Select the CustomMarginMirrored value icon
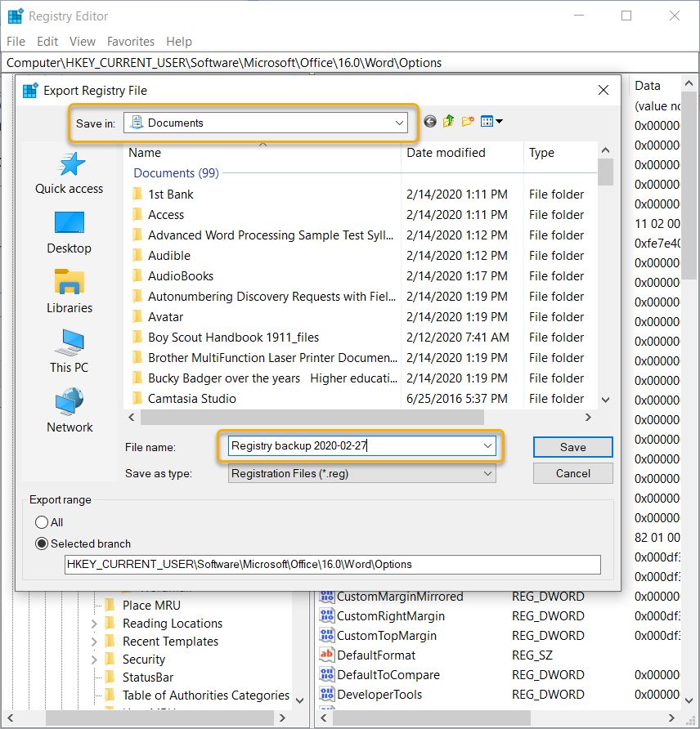The width and height of the screenshot is (700, 729). [x=326, y=596]
